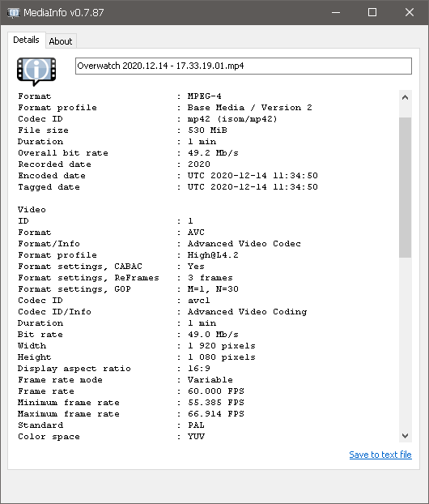Click the scrollbar down arrow

point(405,436)
